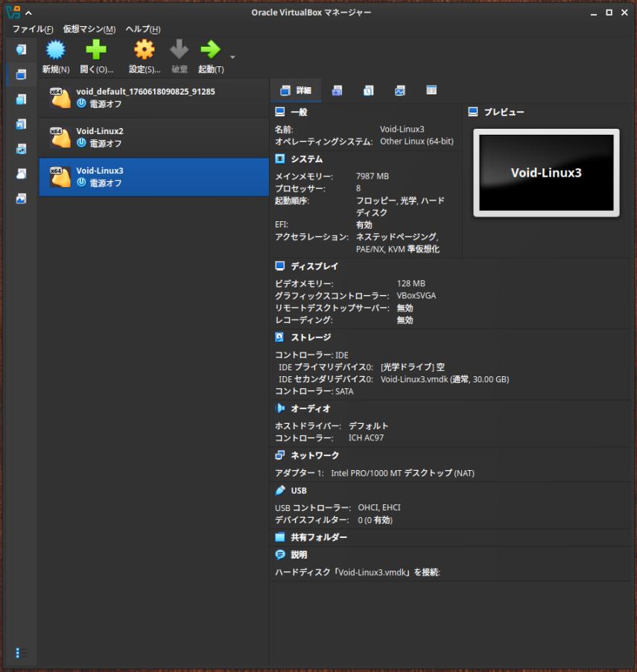This screenshot has width=637, height=672.
Task: Click the 共有フォルダー section folder icon
Action: pyautogui.click(x=280, y=537)
